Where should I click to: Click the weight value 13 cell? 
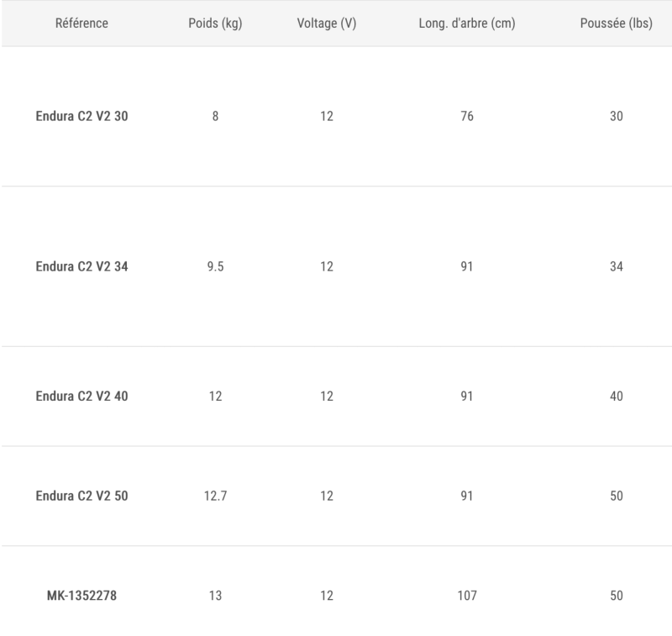click(215, 596)
